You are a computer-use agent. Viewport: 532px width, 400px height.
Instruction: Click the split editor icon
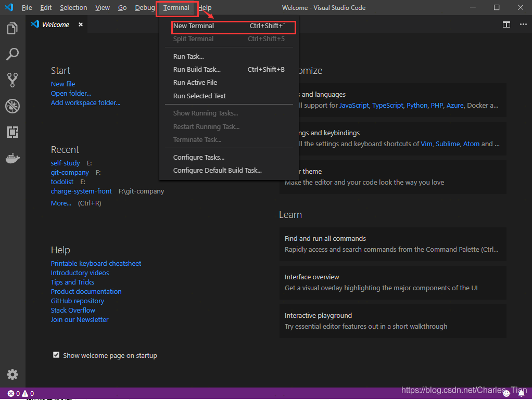pos(506,24)
